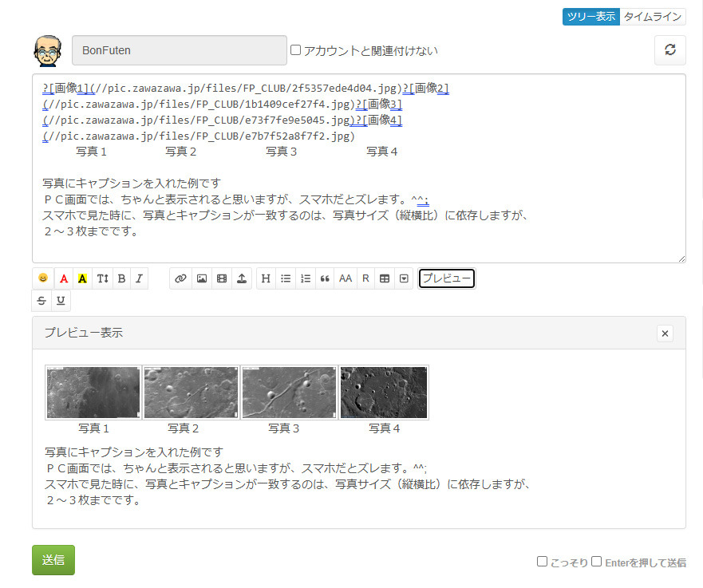Apply yellow text highlight
Viewport: 703px width, 588px height.
[x=82, y=278]
